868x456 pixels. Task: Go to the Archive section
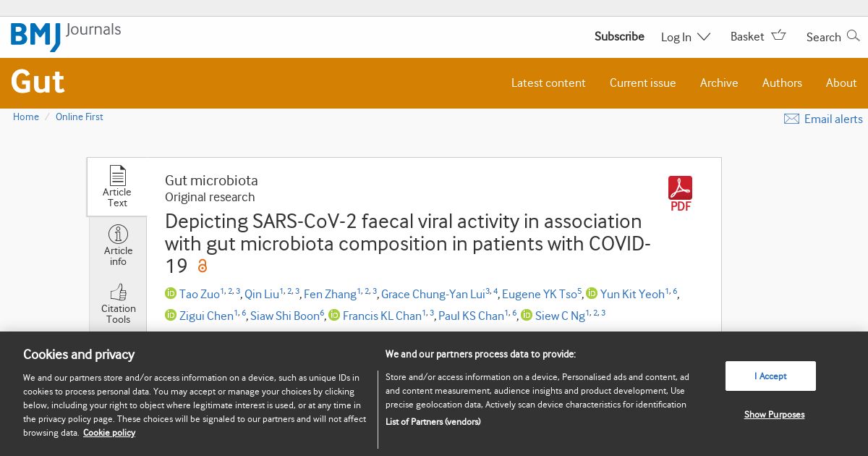point(719,83)
